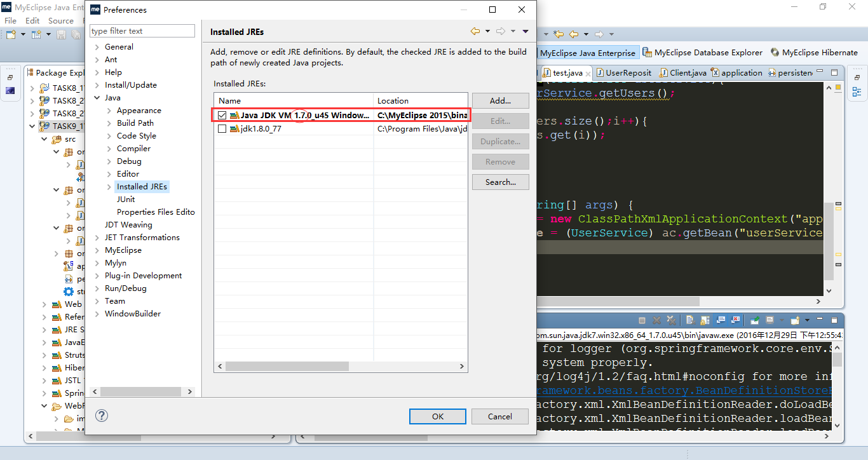The width and height of the screenshot is (868, 460).
Task: Expand the MyEclipse preferences node
Action: coord(97,250)
